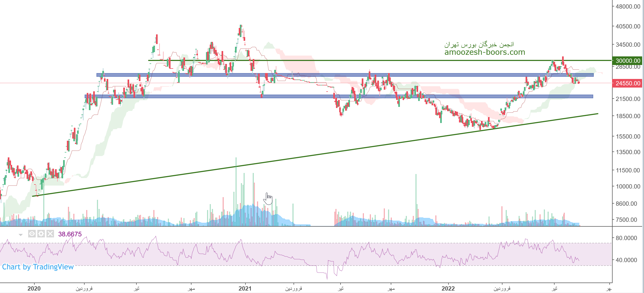Toggle RSI indicator visibility eye icon
The width and height of the screenshot is (644, 293).
[32, 234]
